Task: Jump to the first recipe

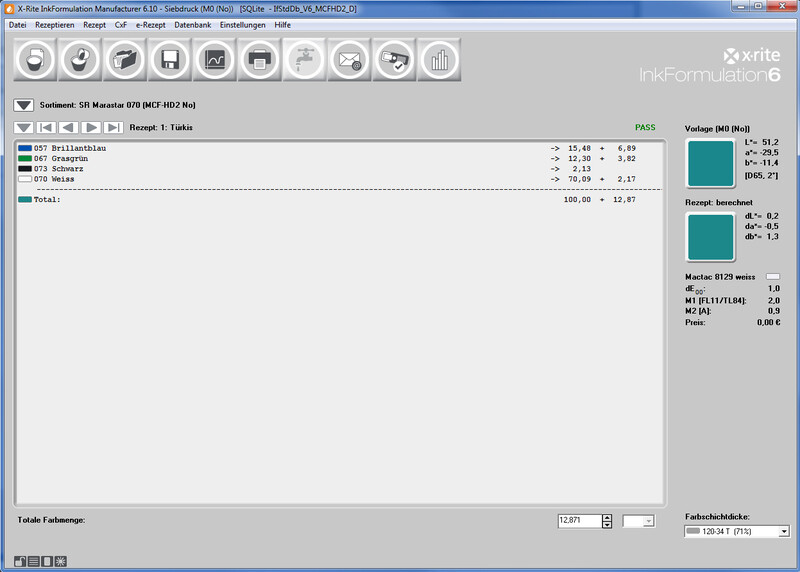Action: [x=46, y=128]
